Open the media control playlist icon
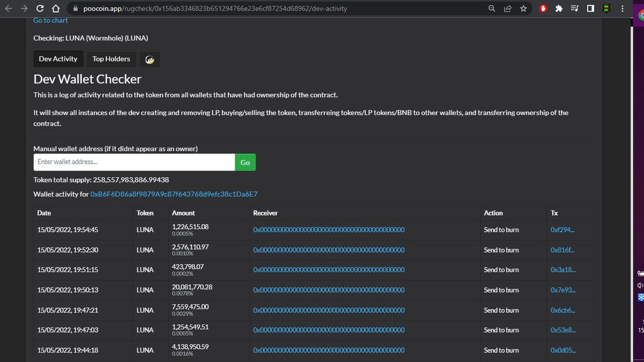 click(575, 9)
